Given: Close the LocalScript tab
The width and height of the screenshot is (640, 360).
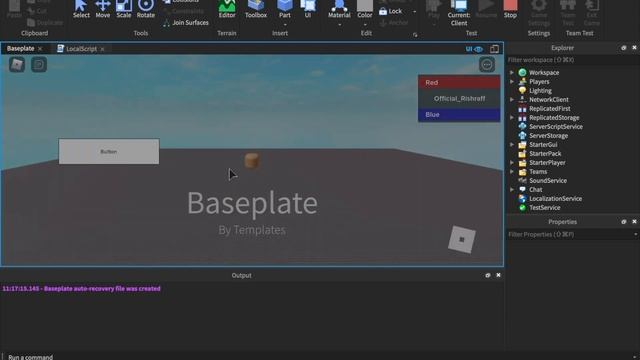Looking at the screenshot, I should coord(102,49).
